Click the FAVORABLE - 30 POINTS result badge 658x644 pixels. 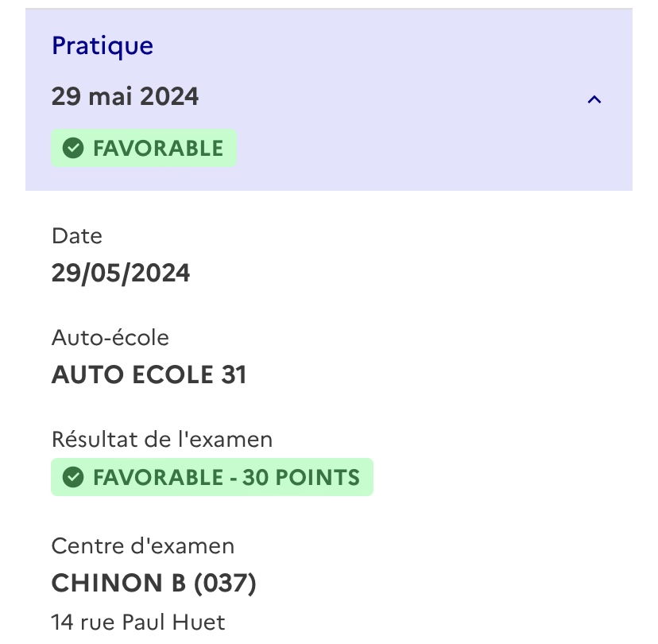[x=212, y=477]
